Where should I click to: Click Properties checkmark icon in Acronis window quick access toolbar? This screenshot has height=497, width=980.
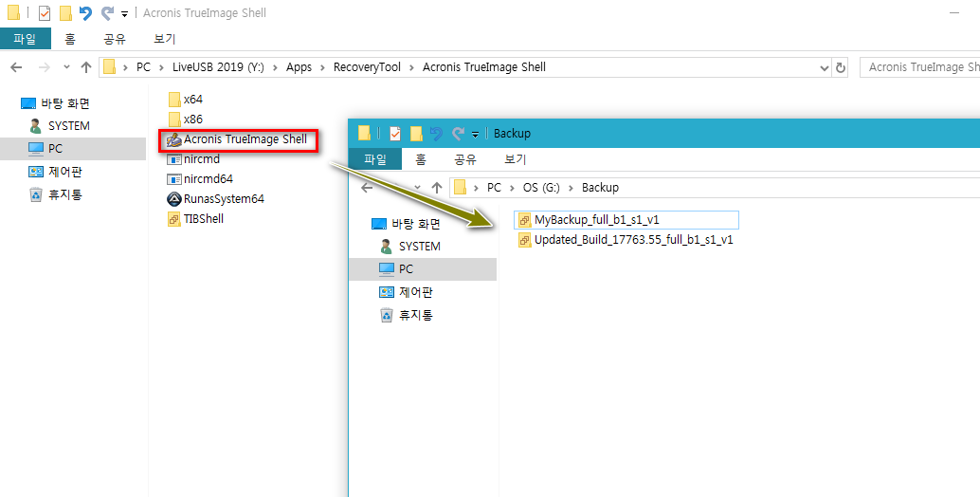pyautogui.click(x=45, y=13)
